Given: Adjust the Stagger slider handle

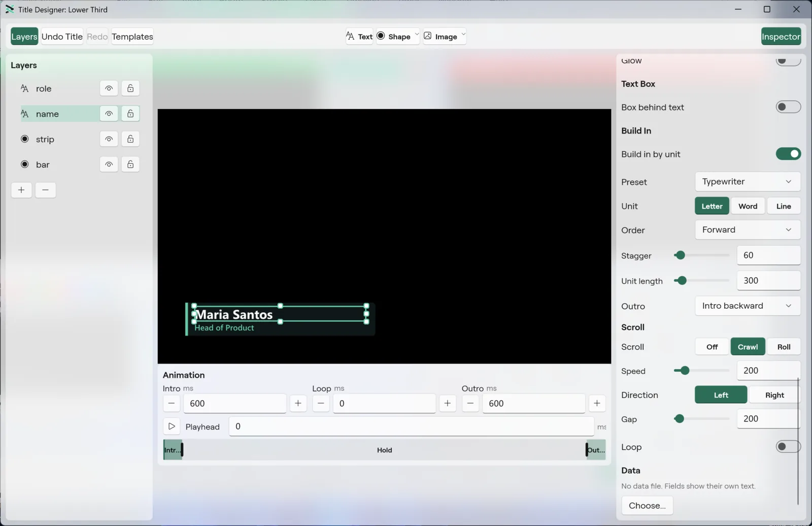Looking at the screenshot, I should tap(680, 255).
